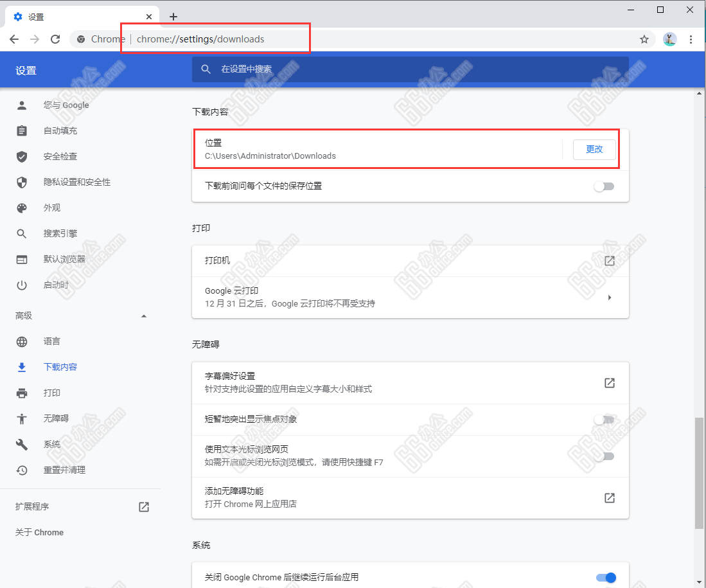
Task: Select 搜索引擎 in sidebar
Action: (60, 233)
